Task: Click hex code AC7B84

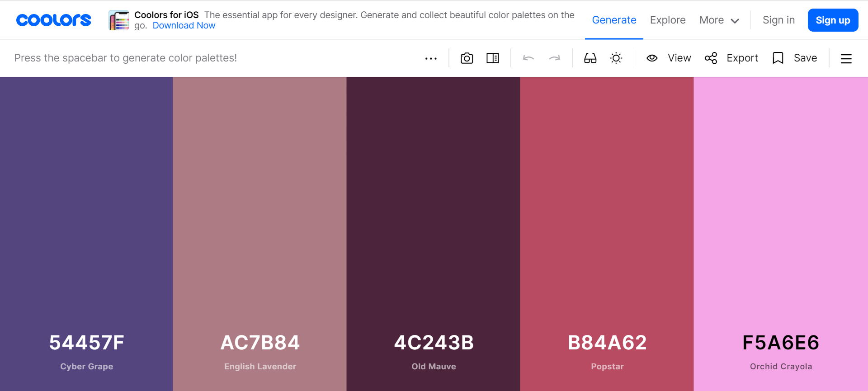Action: pos(260,343)
